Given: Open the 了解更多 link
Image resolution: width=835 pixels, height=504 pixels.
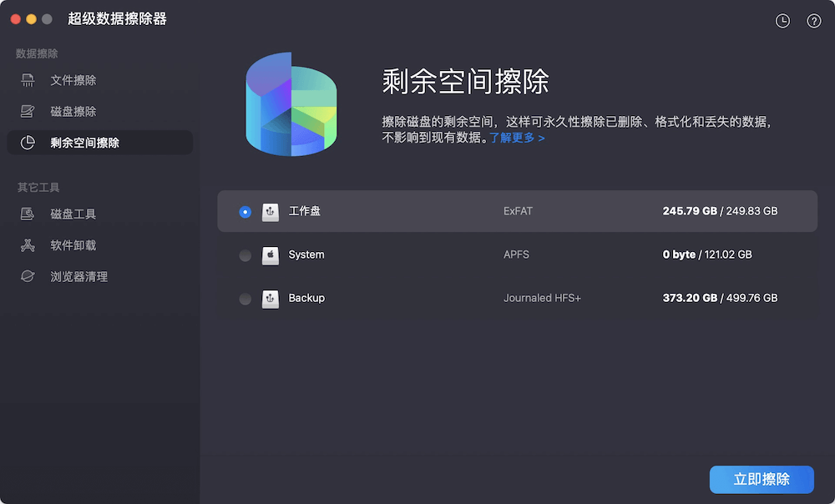Looking at the screenshot, I should pos(514,138).
